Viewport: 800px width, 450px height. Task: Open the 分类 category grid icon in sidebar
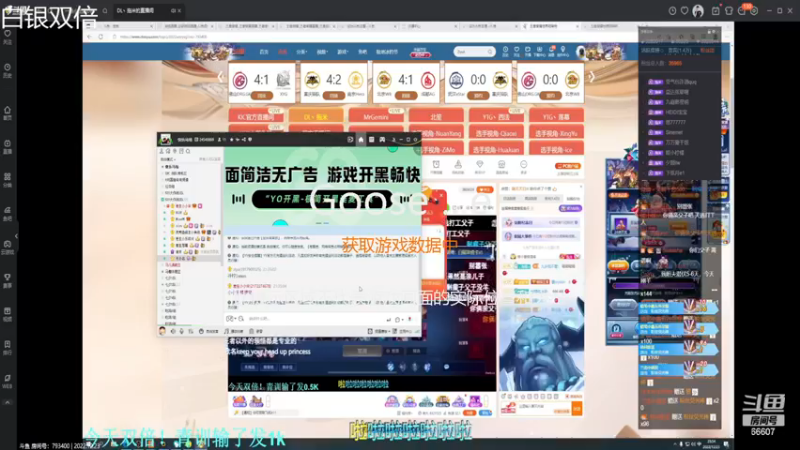coord(8,180)
